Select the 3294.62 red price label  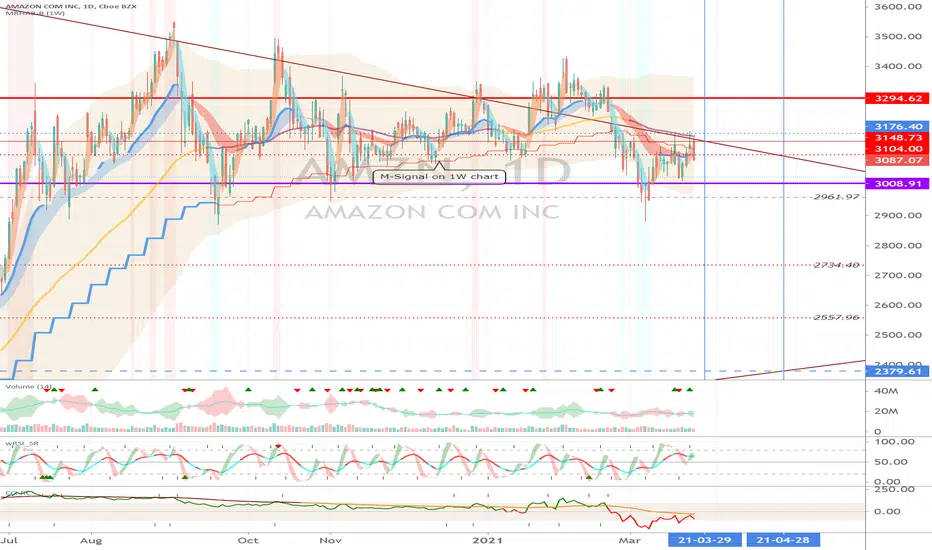click(898, 98)
